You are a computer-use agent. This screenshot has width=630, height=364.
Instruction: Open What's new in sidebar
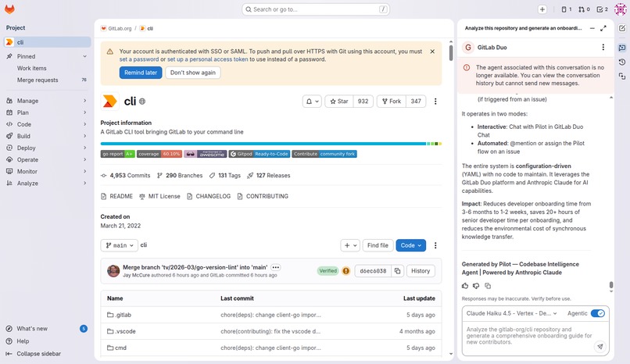[x=48, y=329]
